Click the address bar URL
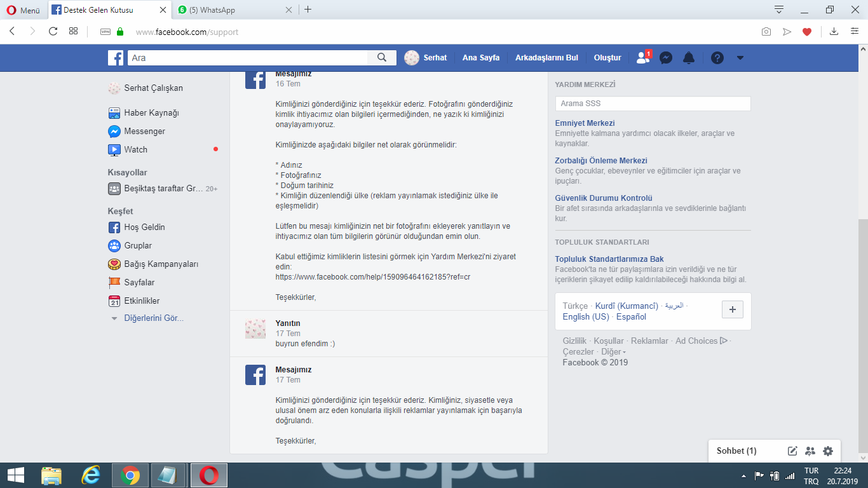The width and height of the screenshot is (868, 488). 187,32
